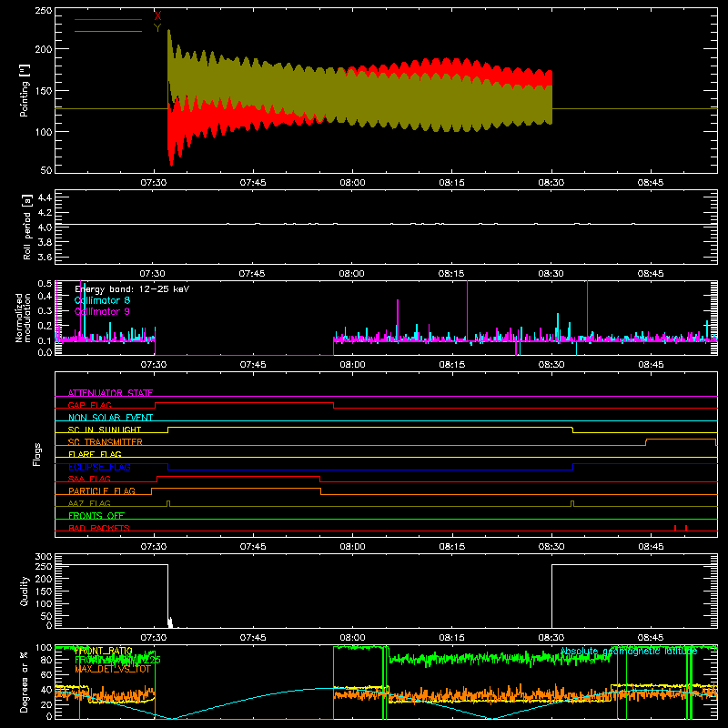Select the olive A2Z_FLAG label
Image resolution: width=728 pixels, height=728 pixels.
tap(89, 503)
